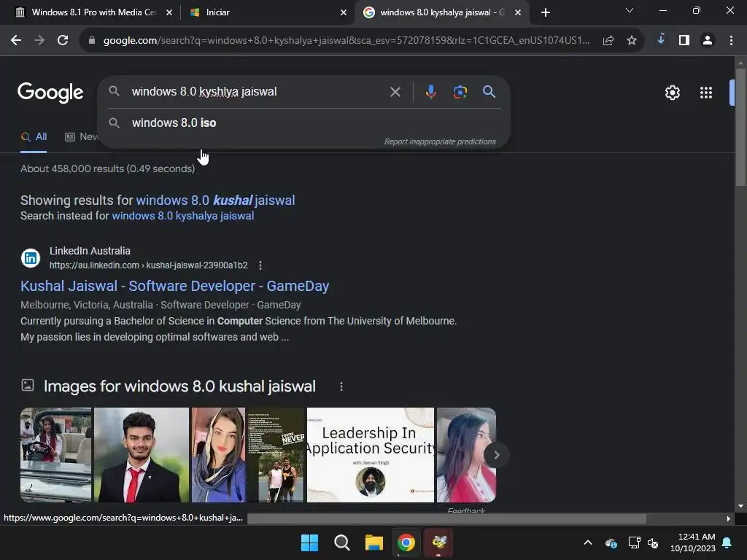Go forward with the browser's forward arrow
Screen dimensions: 747x560
point(39,41)
